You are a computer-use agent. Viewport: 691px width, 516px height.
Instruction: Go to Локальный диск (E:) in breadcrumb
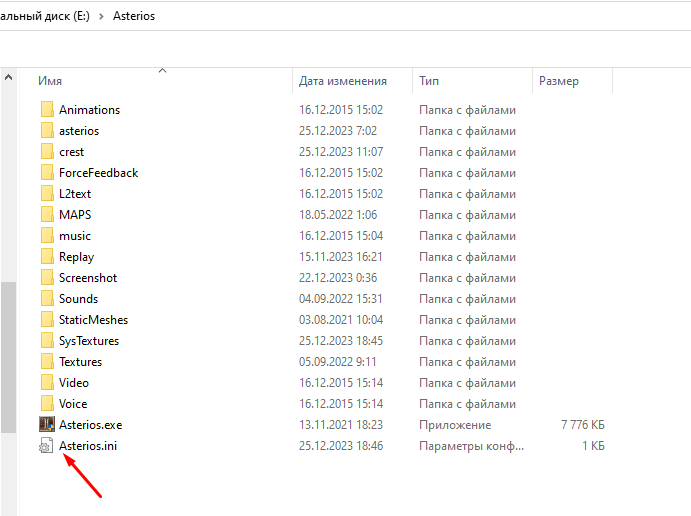tap(45, 16)
